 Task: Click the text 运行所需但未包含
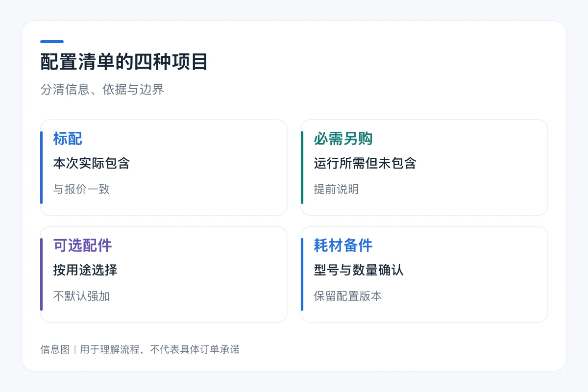[365, 163]
